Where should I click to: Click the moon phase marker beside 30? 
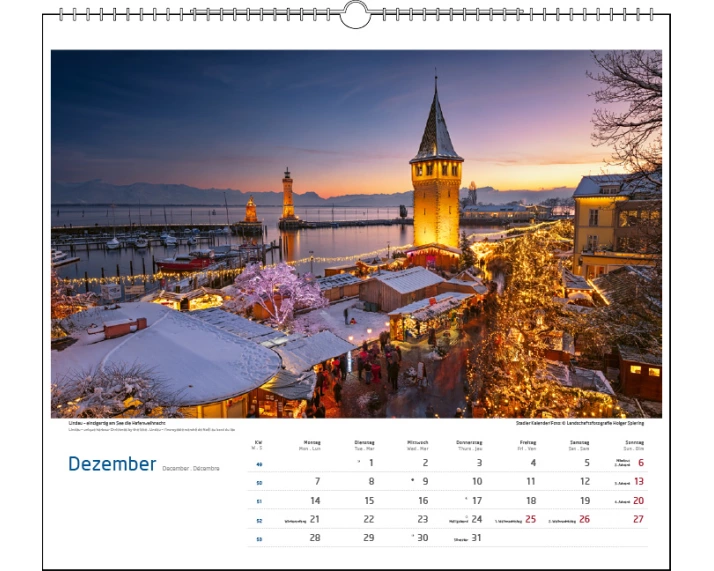[412, 537]
